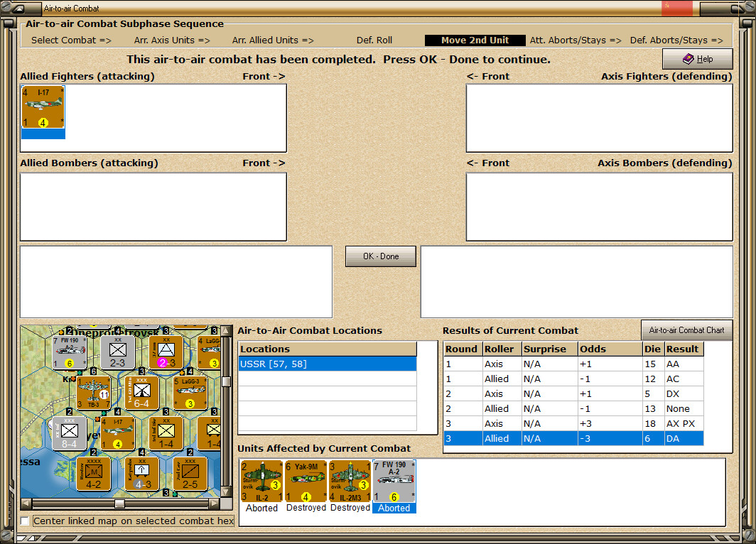756x544 pixels.
Task: Open Help for air combat
Action: tap(698, 59)
